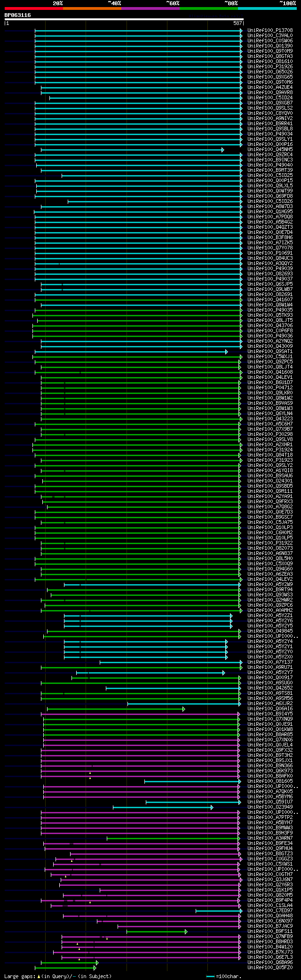
Task: Select label UniRef100_Q7XNQ9
Action: 270,719
